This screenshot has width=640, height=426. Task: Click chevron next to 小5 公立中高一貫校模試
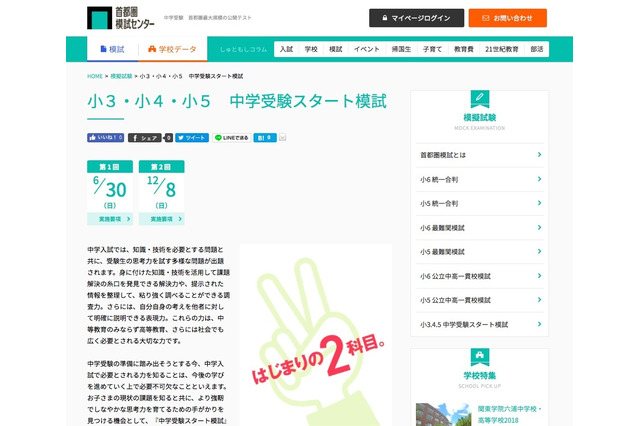[540, 300]
